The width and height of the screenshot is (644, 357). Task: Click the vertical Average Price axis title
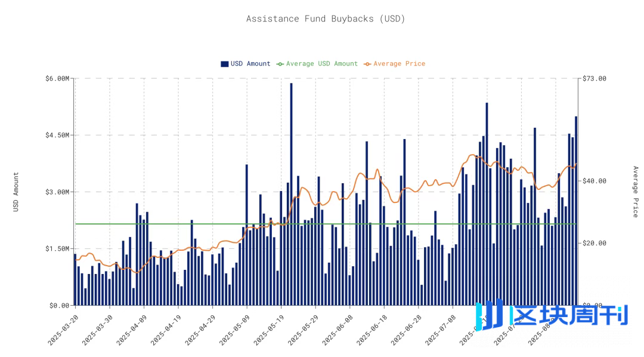(635, 192)
